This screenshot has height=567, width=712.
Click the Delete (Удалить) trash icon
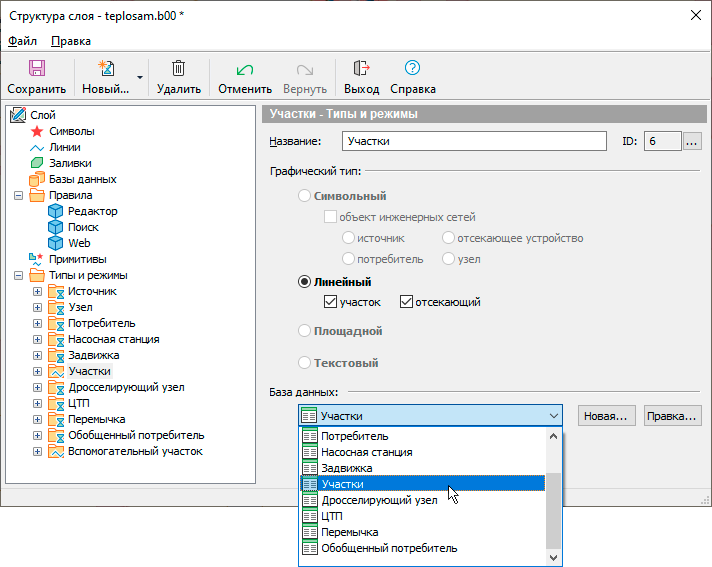click(178, 69)
